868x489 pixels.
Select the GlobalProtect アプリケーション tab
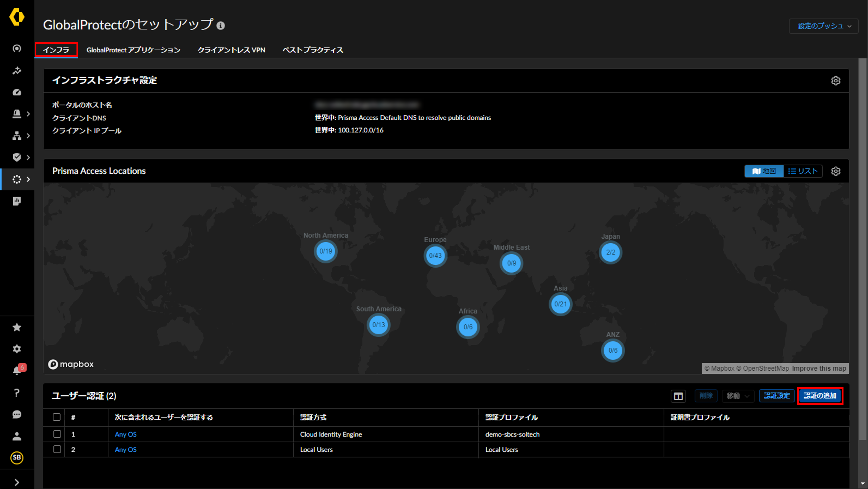coord(133,50)
